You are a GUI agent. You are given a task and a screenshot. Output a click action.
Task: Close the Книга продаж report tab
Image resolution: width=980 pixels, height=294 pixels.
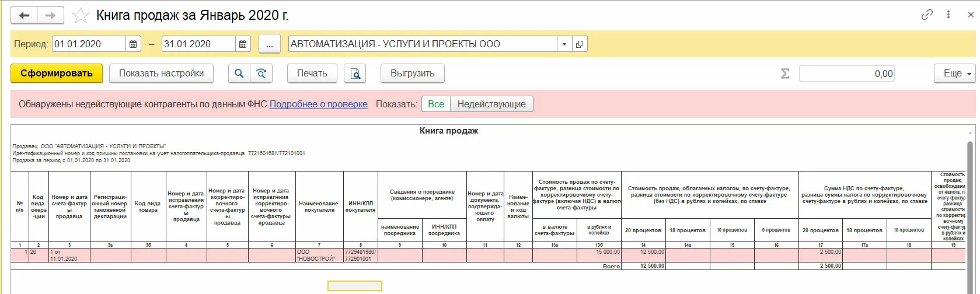971,15
